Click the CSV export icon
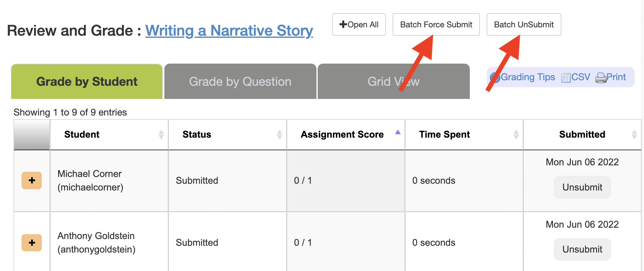This screenshot has height=271, width=644. pyautogui.click(x=566, y=78)
